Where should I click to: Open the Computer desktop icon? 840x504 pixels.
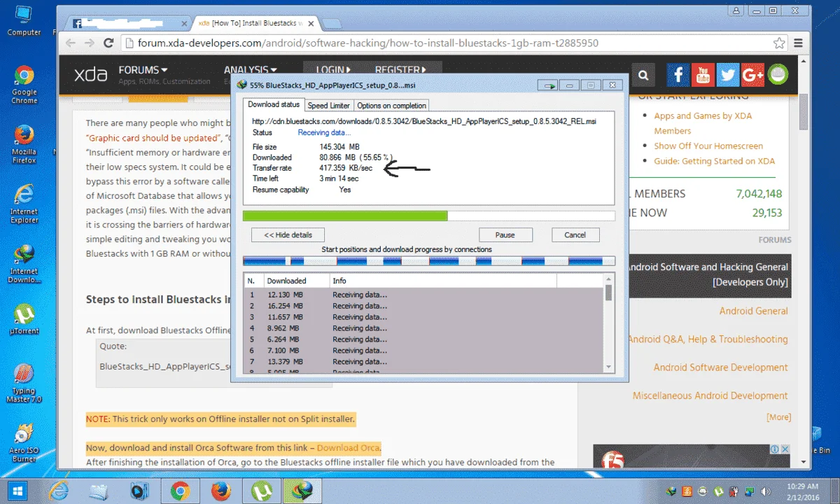(24, 20)
